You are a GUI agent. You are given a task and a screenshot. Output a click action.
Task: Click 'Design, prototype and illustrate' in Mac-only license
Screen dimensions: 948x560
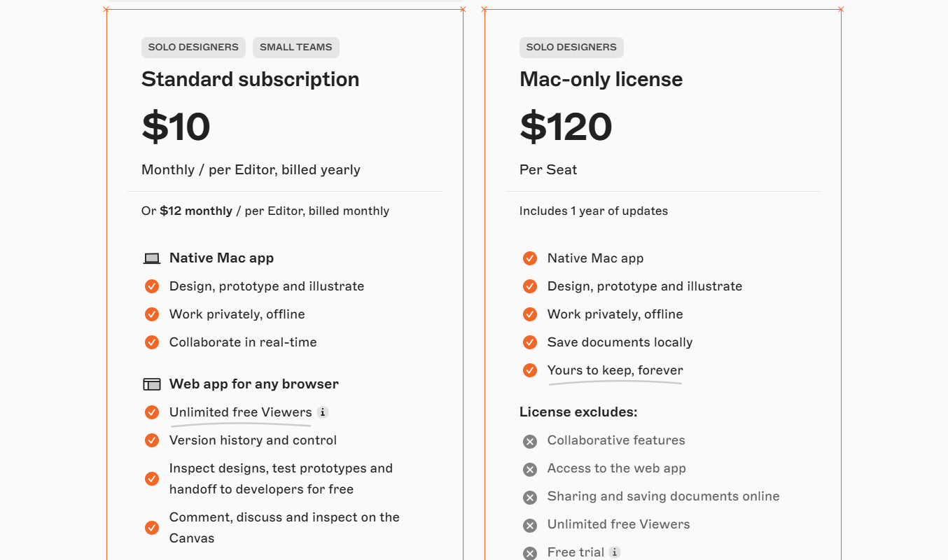pos(645,286)
